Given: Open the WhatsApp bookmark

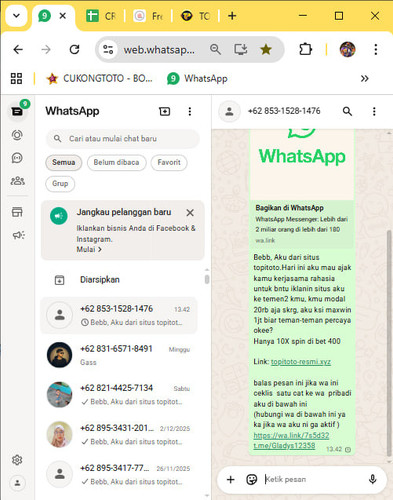Looking at the screenshot, I should click(x=197, y=79).
